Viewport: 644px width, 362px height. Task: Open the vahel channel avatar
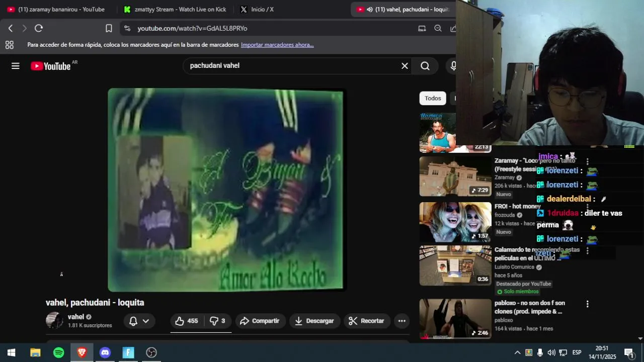coord(54,321)
